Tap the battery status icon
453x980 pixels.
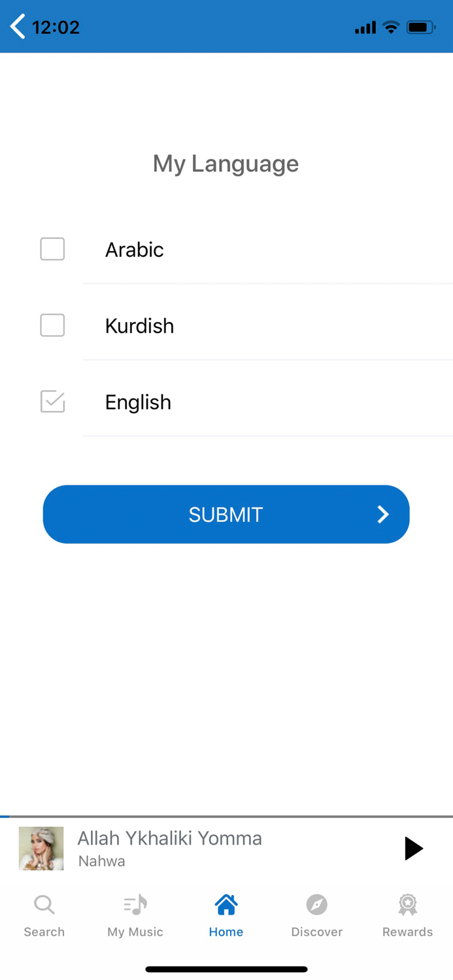point(420,27)
